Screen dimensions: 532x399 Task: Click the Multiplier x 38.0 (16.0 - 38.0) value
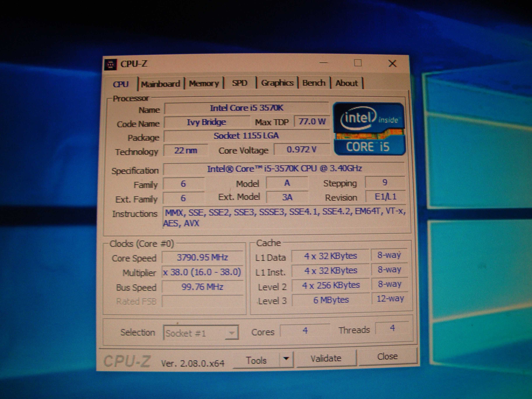[x=202, y=272]
